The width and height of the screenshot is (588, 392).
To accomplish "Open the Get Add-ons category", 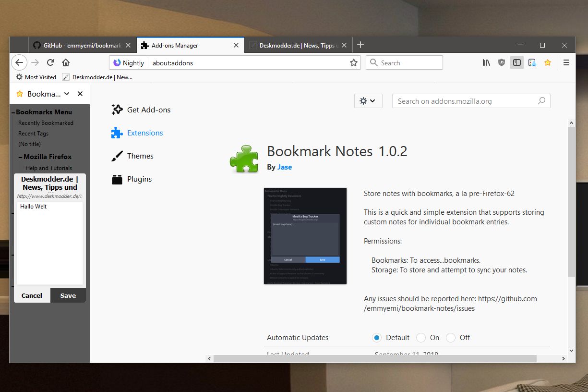I will click(141, 110).
